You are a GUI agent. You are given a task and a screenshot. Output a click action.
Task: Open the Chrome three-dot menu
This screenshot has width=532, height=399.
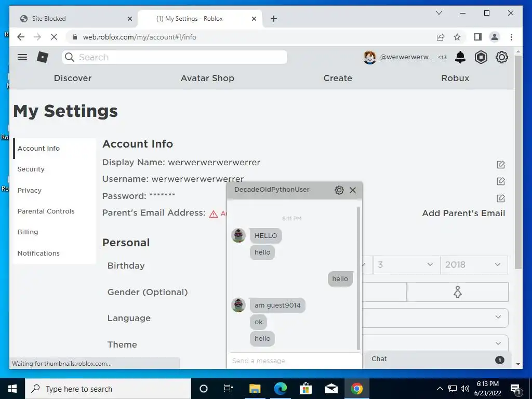511,37
